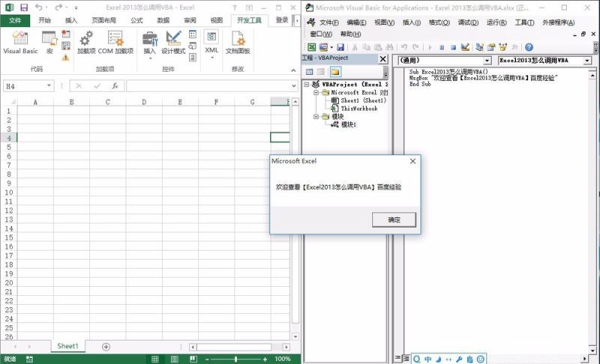Open Project Explorer icon in the VBA toolbar
This screenshot has height=364, width=600.
(479, 47)
